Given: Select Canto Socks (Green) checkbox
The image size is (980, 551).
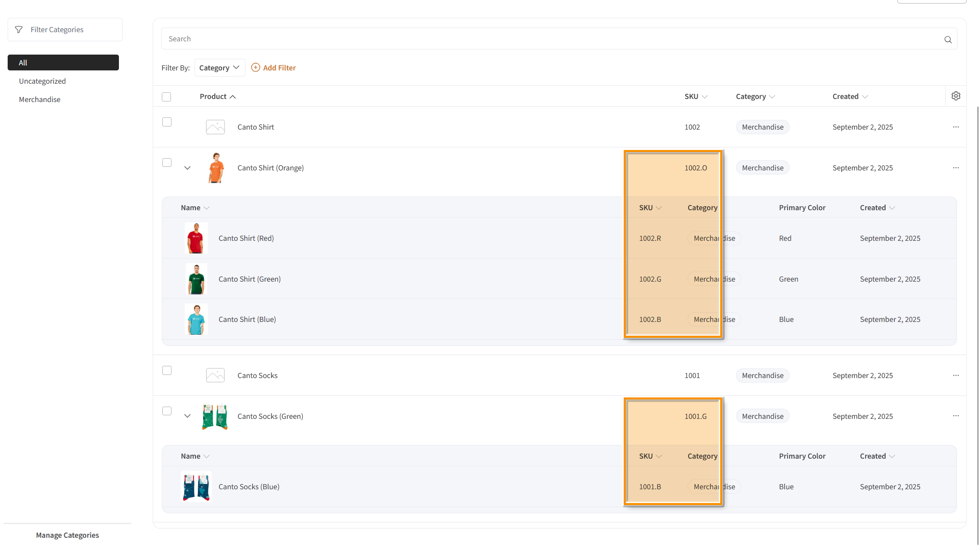Looking at the screenshot, I should pos(167,411).
